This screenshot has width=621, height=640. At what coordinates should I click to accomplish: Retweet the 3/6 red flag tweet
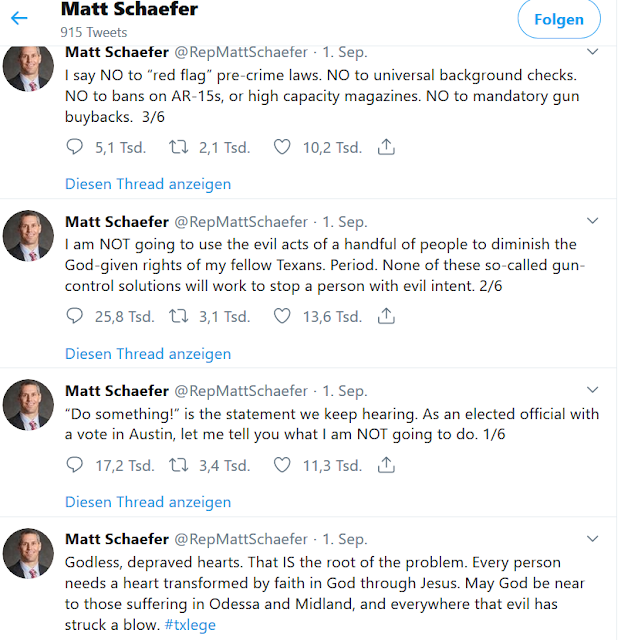(179, 147)
